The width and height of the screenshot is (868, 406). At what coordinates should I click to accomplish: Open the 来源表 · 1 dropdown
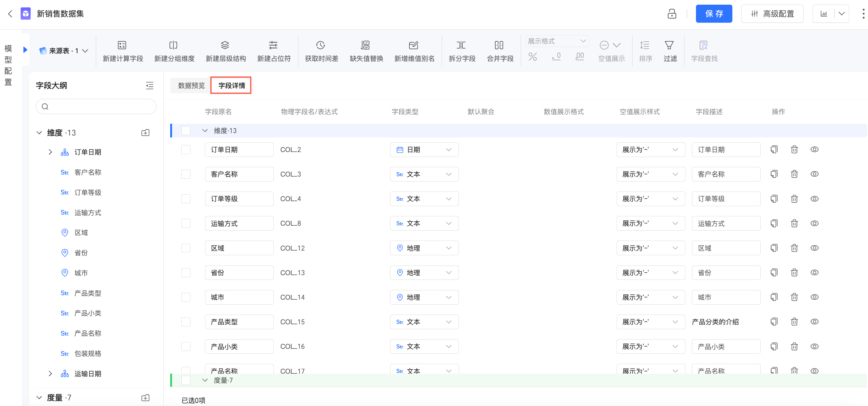pyautogui.click(x=64, y=51)
